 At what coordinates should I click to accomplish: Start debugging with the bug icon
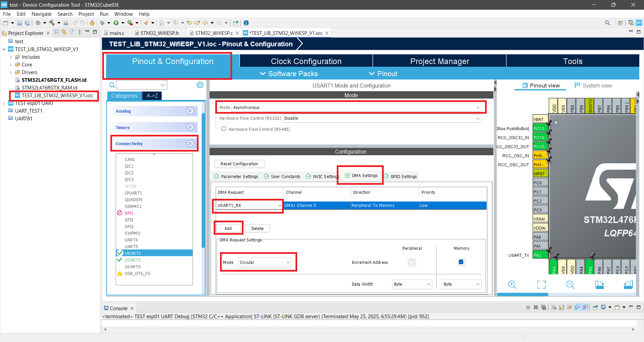tap(102, 23)
